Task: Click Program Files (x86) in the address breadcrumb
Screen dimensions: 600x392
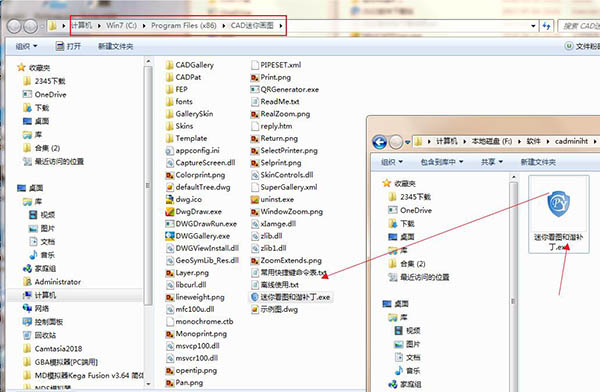Action: pyautogui.click(x=184, y=26)
